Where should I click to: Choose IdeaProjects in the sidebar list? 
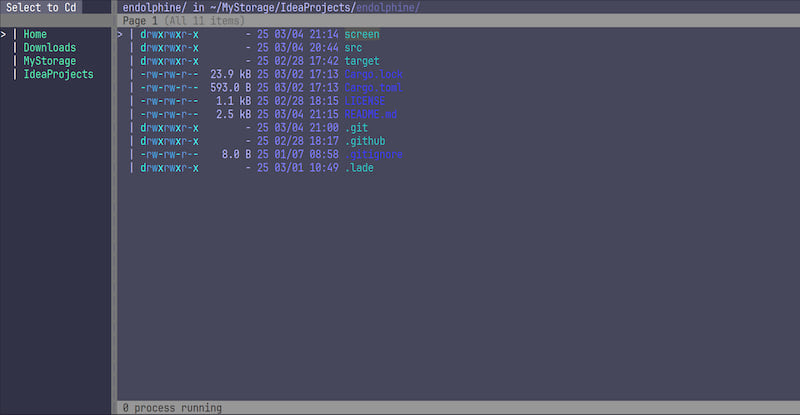[58, 74]
